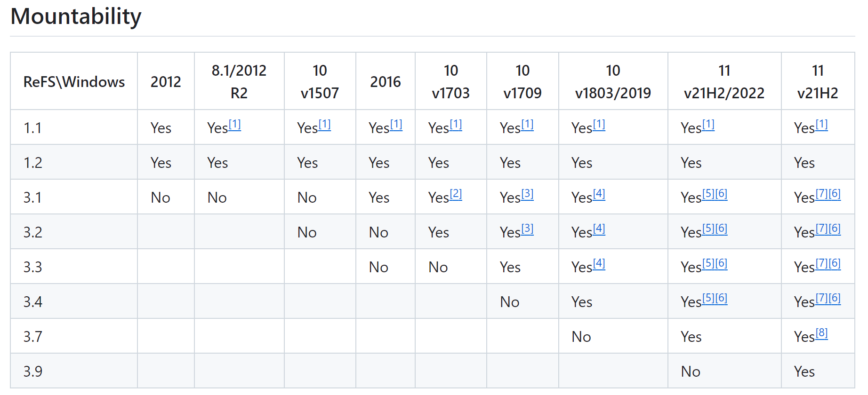Click footnote [1] under 10 v1709 column
The image size is (868, 395).
coord(527,125)
